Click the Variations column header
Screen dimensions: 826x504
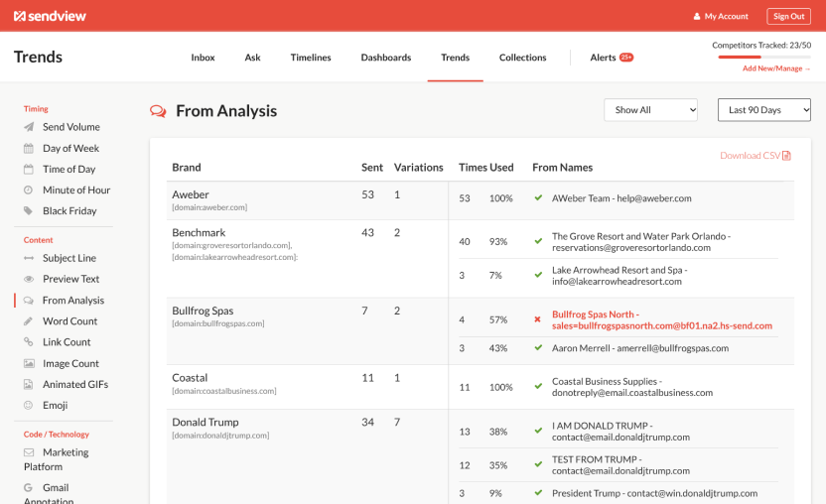point(419,168)
